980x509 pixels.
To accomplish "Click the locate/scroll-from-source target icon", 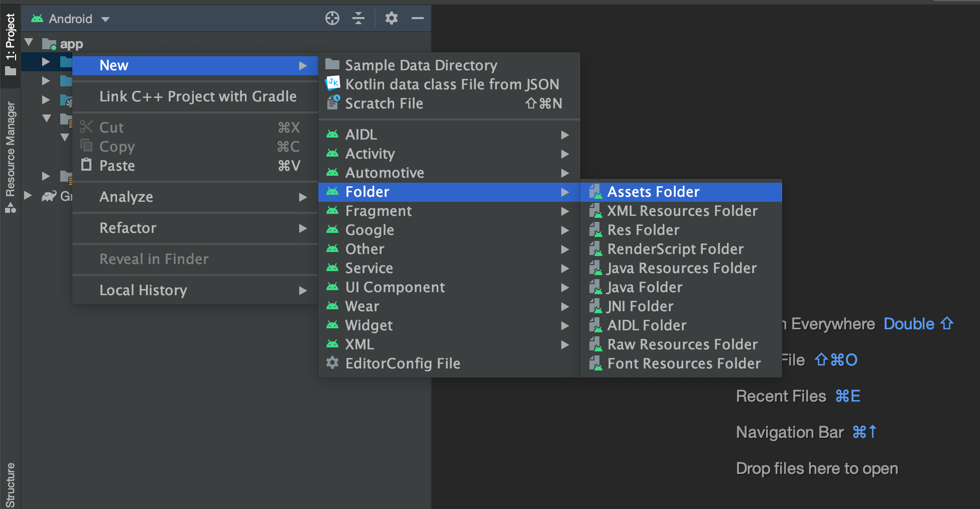I will pyautogui.click(x=332, y=19).
